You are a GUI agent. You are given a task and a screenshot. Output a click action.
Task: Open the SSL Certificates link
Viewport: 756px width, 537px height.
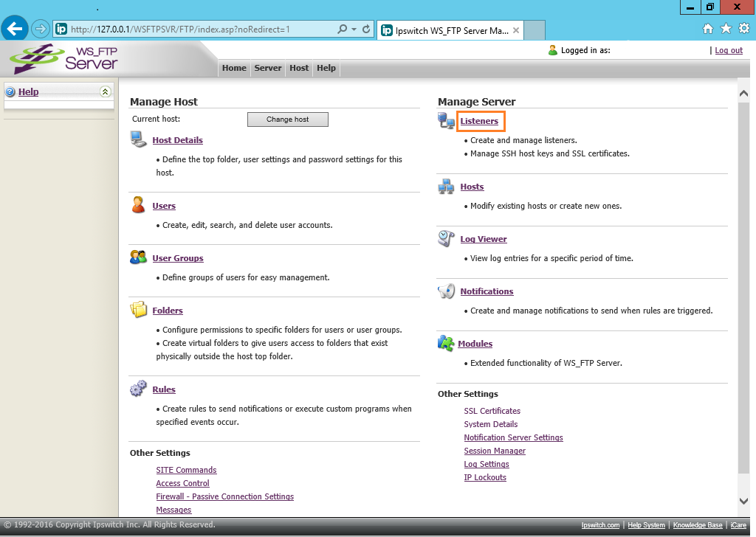coord(492,411)
